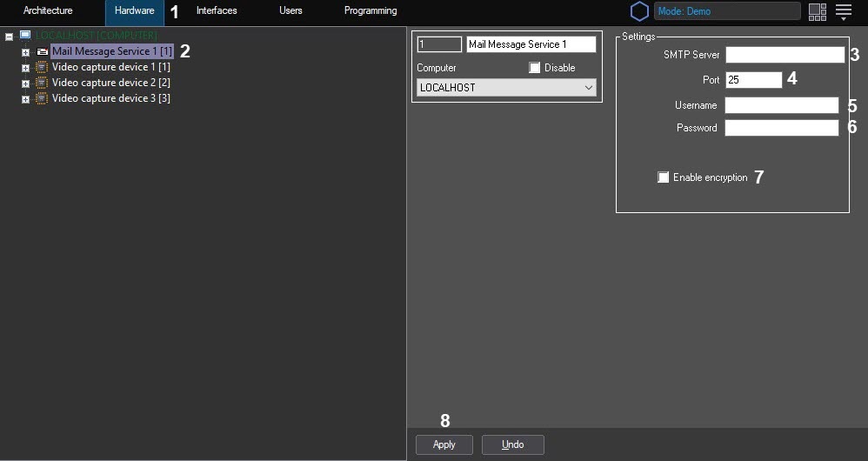The width and height of the screenshot is (868, 461).
Task: Click the SMTP Server input field
Action: point(785,55)
